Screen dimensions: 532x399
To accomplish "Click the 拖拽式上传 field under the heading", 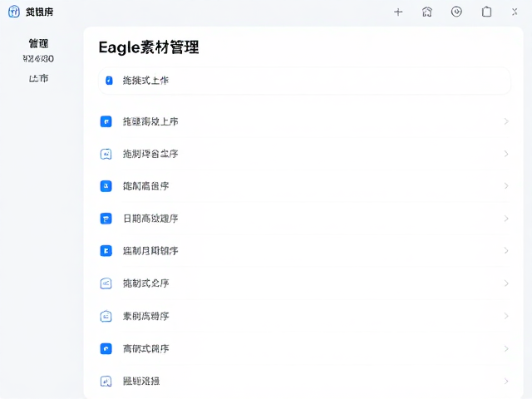I will pyautogui.click(x=304, y=81).
